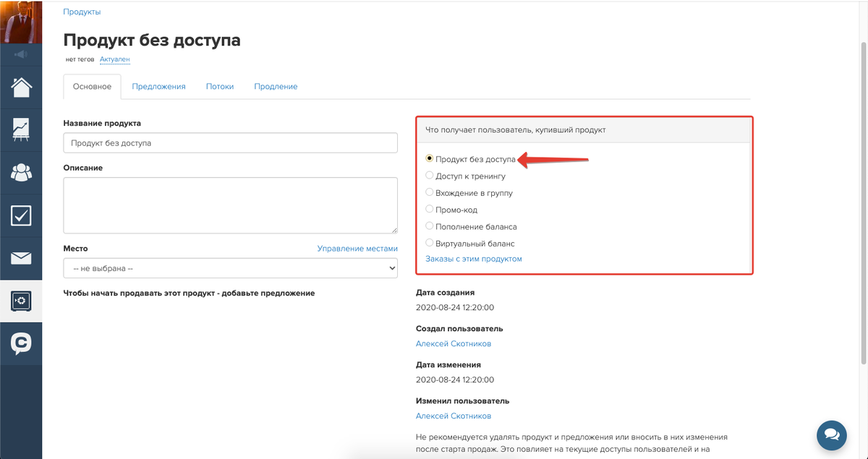
Task: Select 'Продукт без доступа' radio option
Action: click(x=430, y=158)
